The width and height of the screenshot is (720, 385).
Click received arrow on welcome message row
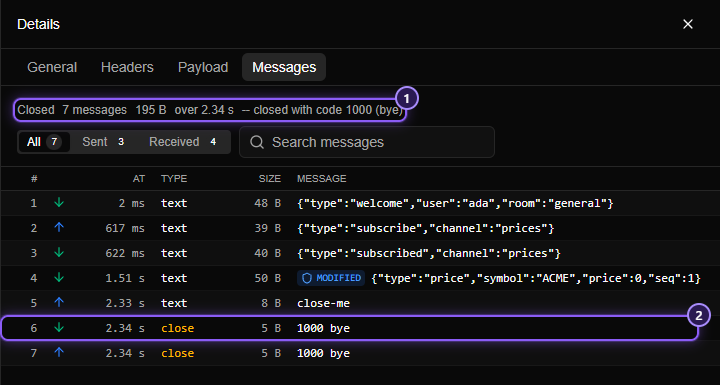point(59,203)
